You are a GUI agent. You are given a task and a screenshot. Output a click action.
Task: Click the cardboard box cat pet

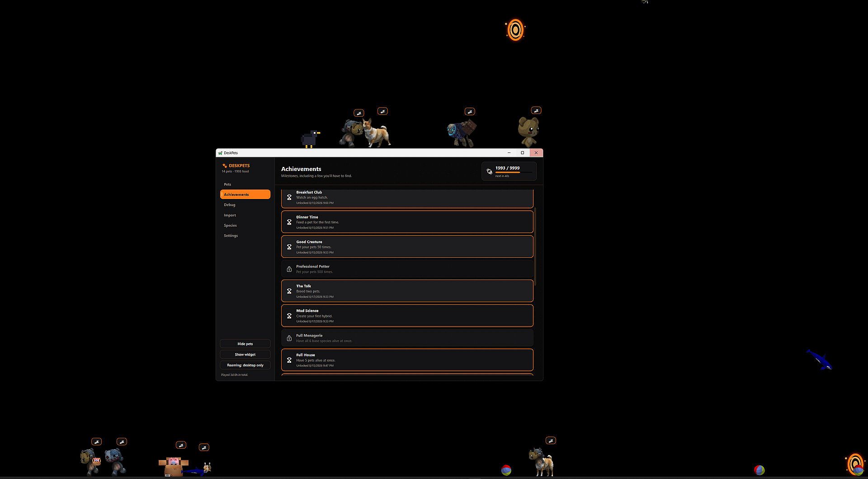pyautogui.click(x=173, y=466)
